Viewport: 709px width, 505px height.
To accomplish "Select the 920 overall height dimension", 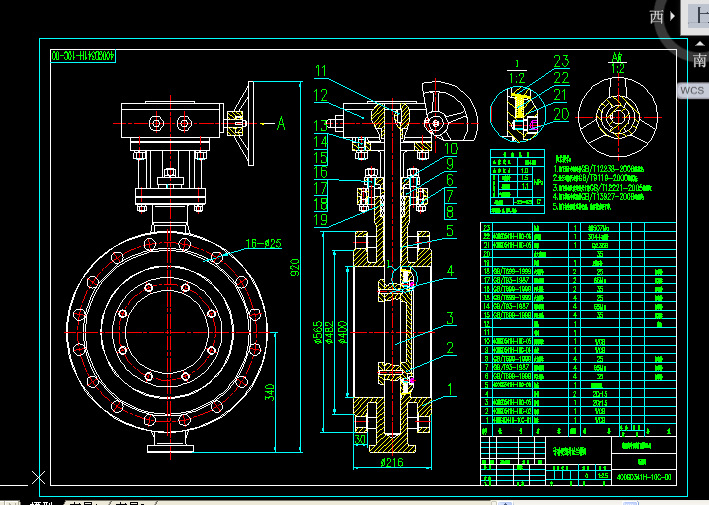I will pos(294,267).
